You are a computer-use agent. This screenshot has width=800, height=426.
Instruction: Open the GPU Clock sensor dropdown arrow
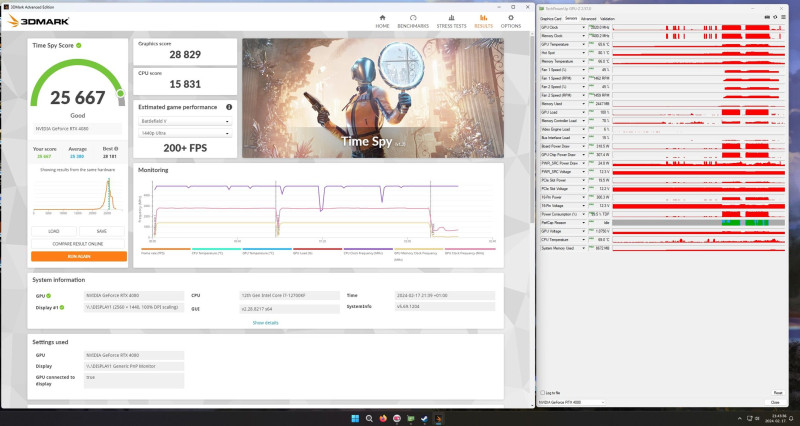[584, 28]
